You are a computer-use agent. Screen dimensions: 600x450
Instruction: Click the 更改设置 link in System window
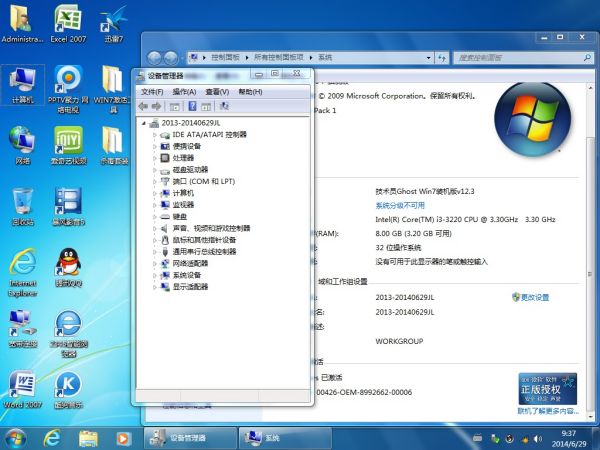pos(535,298)
